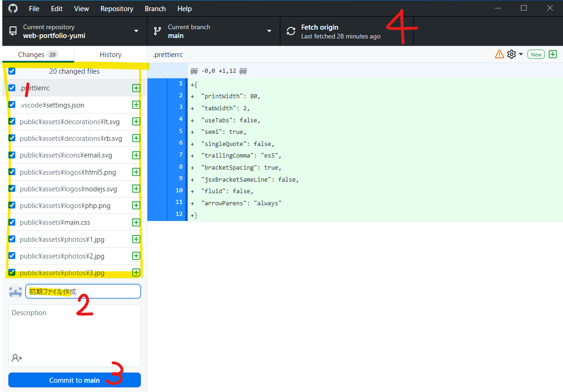The image size is (563, 392).
Task: Click the orange warning triangle icon
Action: [500, 54]
